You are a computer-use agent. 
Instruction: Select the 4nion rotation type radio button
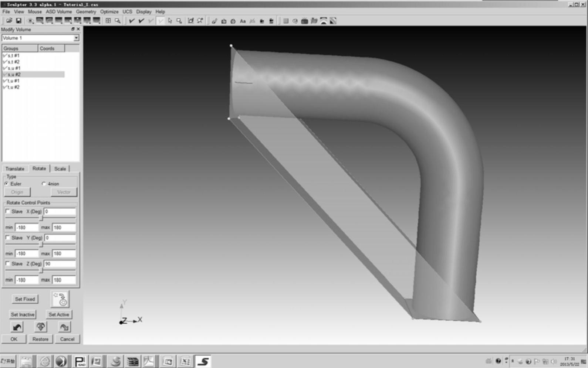tap(44, 184)
